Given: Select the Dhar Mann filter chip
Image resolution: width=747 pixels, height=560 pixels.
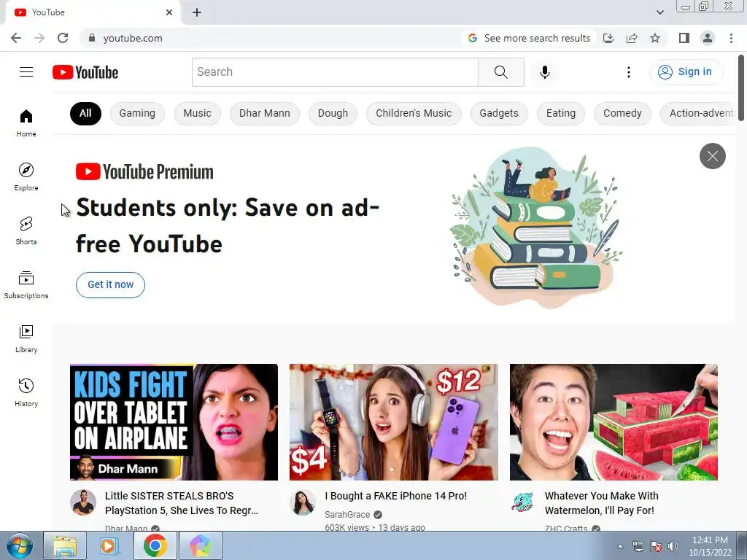Looking at the screenshot, I should coord(264,113).
